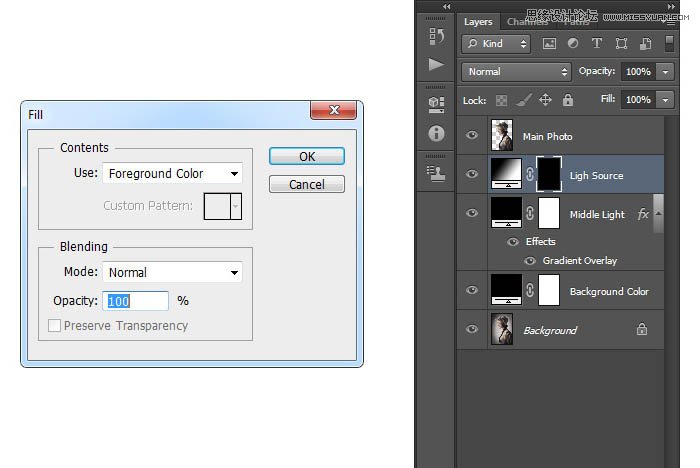Click the lock transparent pixels icon

tap(502, 100)
